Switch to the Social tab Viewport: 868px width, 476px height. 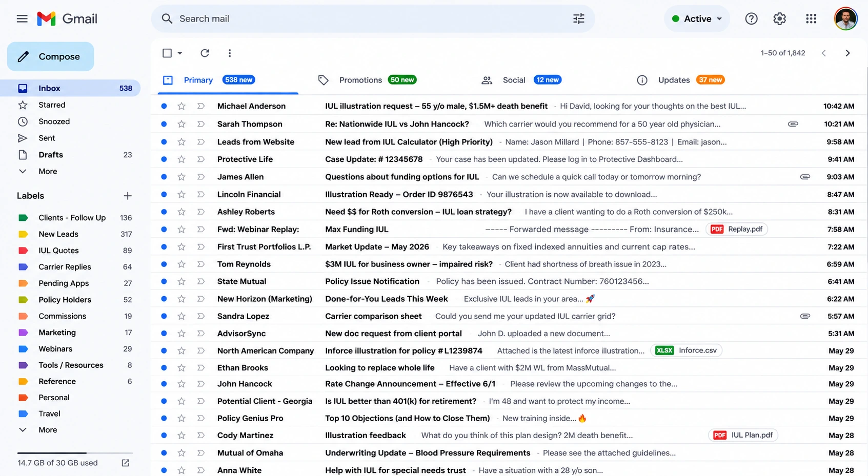coord(521,80)
